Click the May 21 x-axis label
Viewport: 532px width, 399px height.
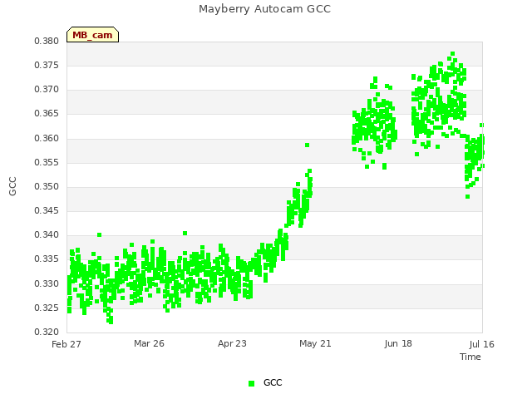(315, 343)
